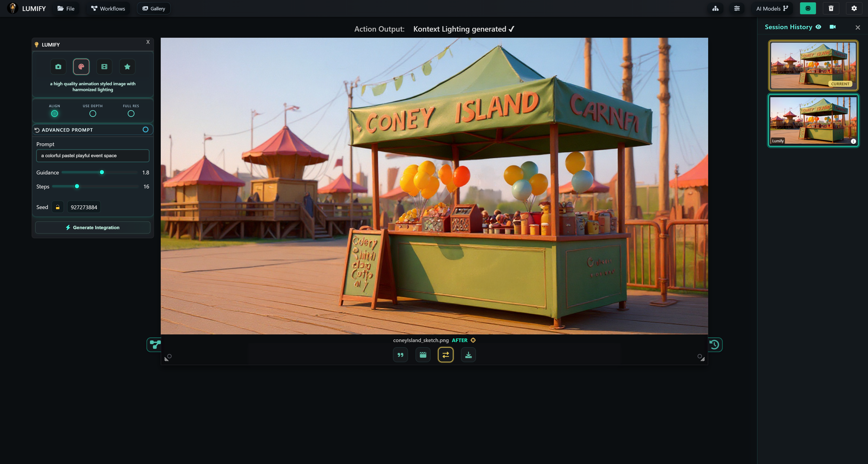Click the swap before/after compare icon
The width and height of the screenshot is (868, 464).
(445, 355)
